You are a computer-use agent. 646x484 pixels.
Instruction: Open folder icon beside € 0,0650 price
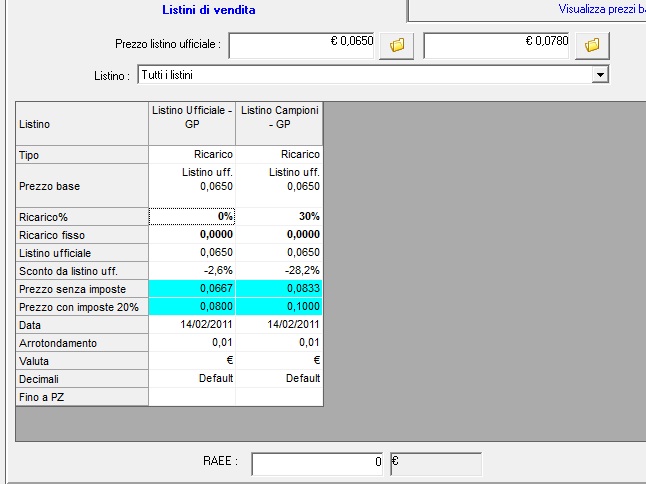pyautogui.click(x=396, y=45)
